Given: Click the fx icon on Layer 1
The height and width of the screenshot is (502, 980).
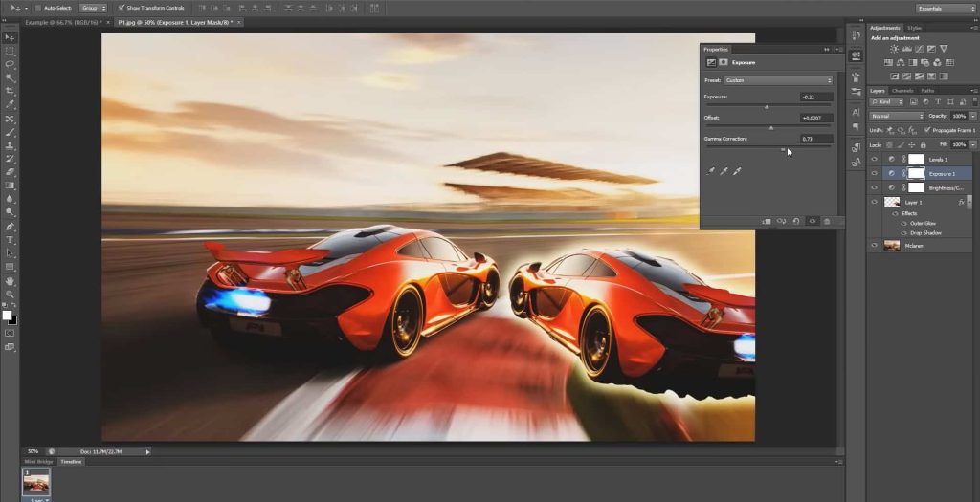Looking at the screenshot, I should (961, 203).
